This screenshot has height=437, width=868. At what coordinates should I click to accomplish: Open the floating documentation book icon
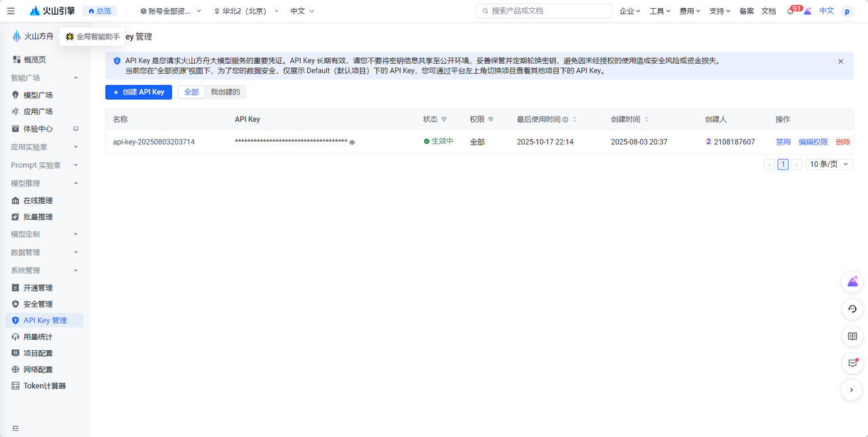point(852,336)
